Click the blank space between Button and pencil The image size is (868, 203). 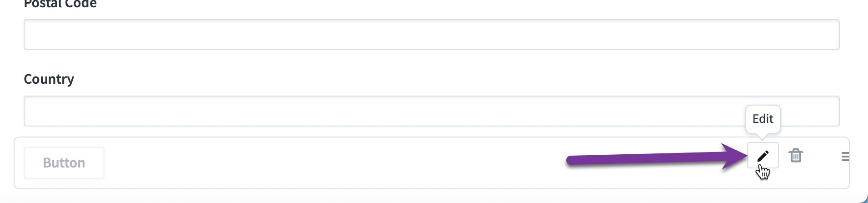[x=332, y=163]
